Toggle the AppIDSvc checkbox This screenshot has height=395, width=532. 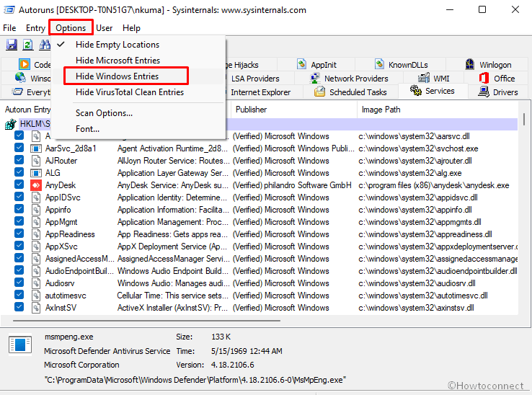pyautogui.click(x=19, y=197)
